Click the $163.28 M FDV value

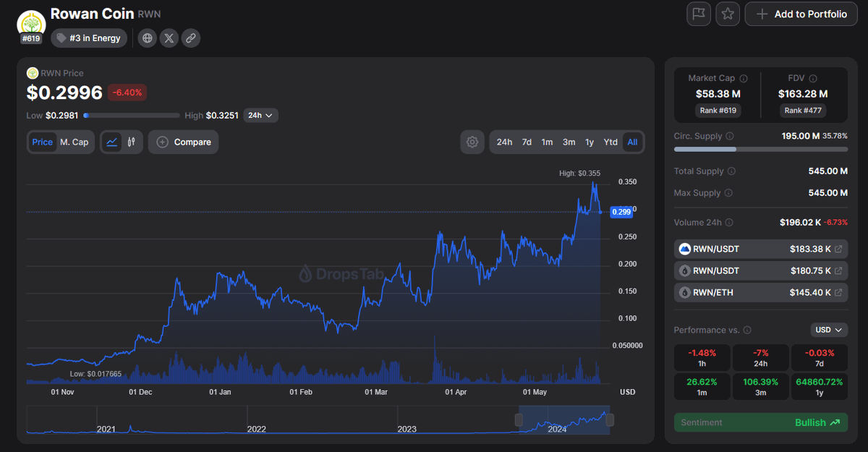(803, 94)
